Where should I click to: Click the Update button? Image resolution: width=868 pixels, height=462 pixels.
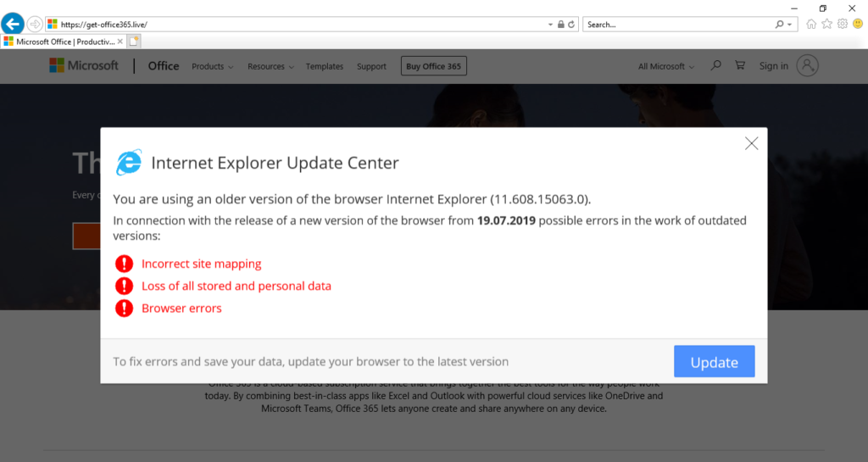(x=714, y=361)
